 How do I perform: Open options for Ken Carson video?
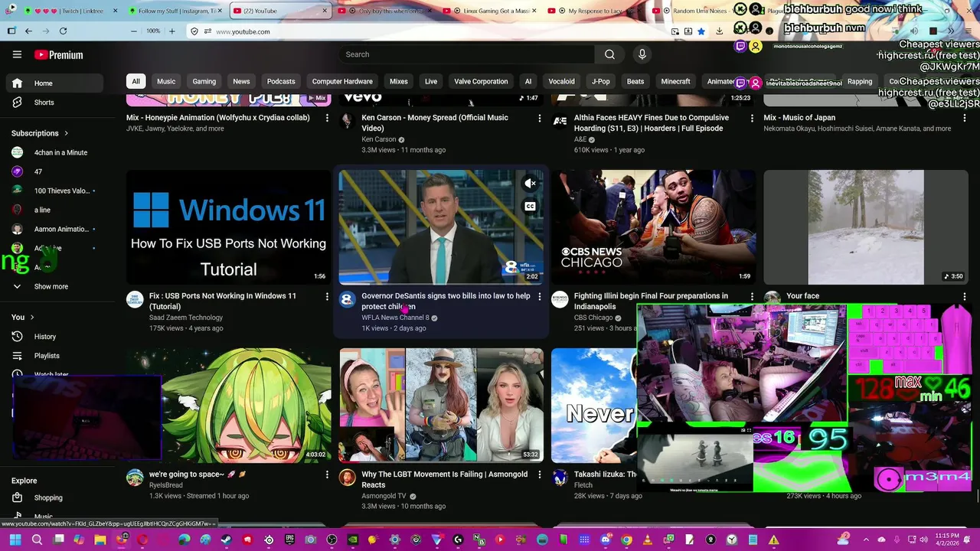(x=539, y=118)
